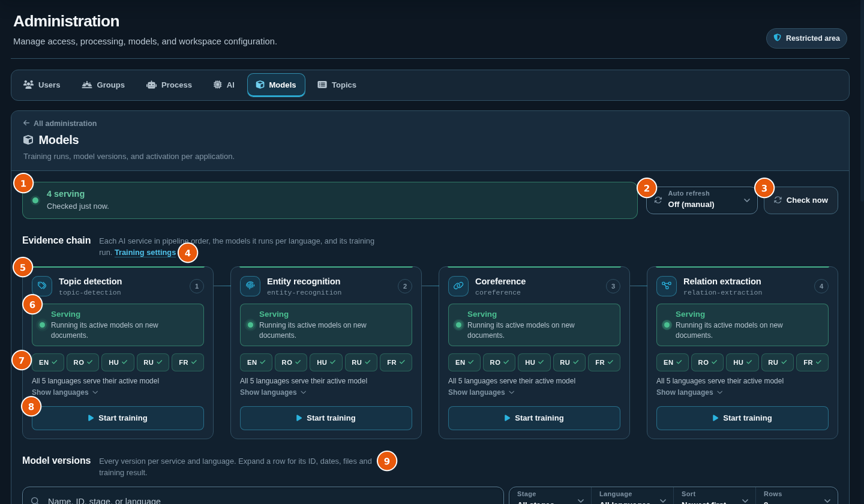
Task: Click the 'topic-detection' service slug
Action: click(90, 293)
